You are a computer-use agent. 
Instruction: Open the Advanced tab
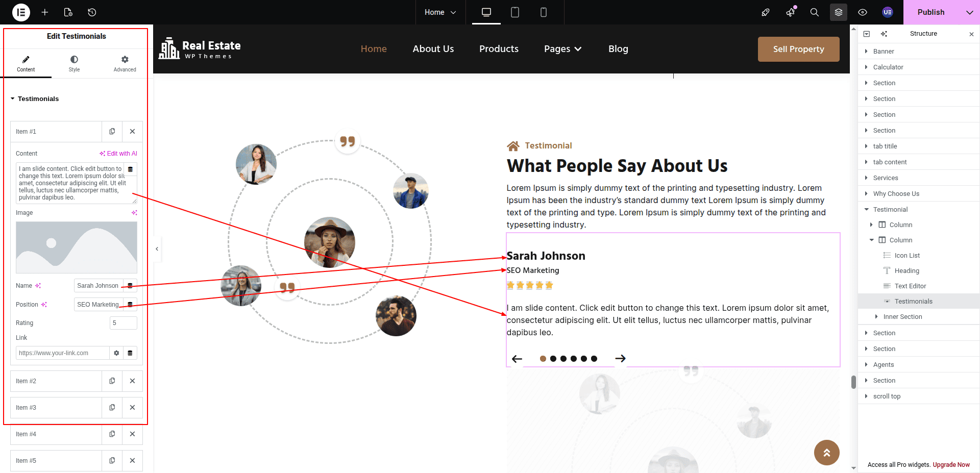coord(125,63)
